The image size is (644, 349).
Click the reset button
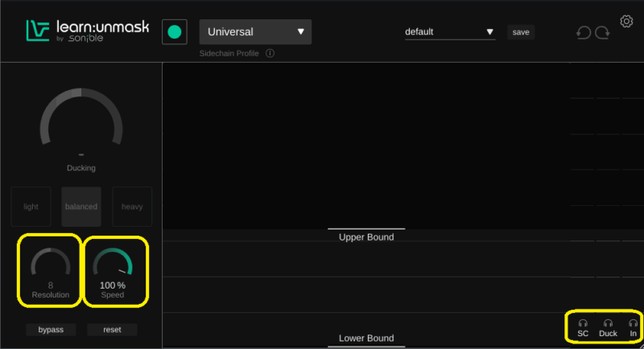[x=112, y=330]
